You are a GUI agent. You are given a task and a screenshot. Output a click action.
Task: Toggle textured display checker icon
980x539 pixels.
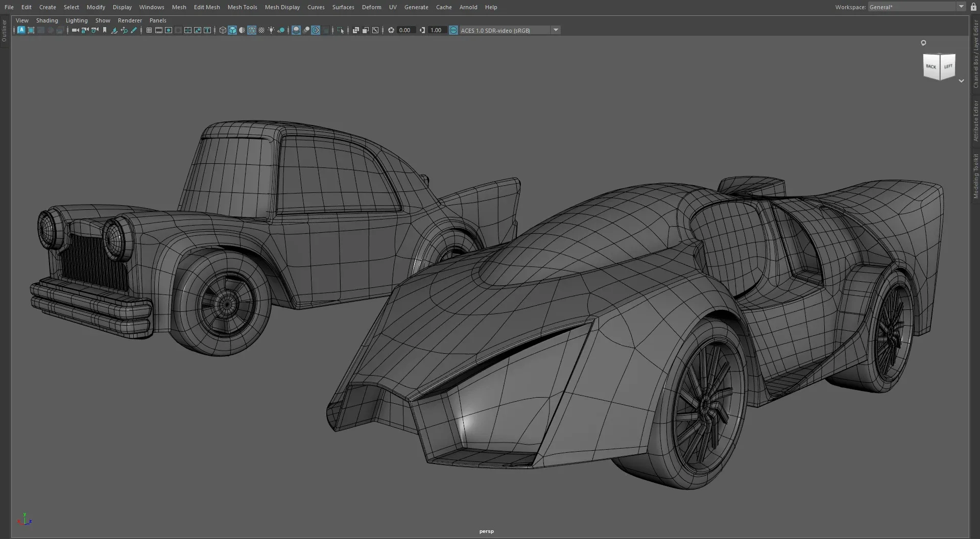pos(261,30)
